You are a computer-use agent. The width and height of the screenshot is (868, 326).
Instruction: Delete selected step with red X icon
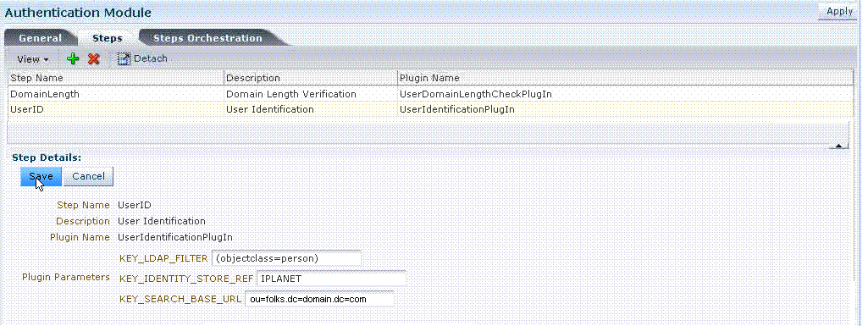(x=93, y=58)
